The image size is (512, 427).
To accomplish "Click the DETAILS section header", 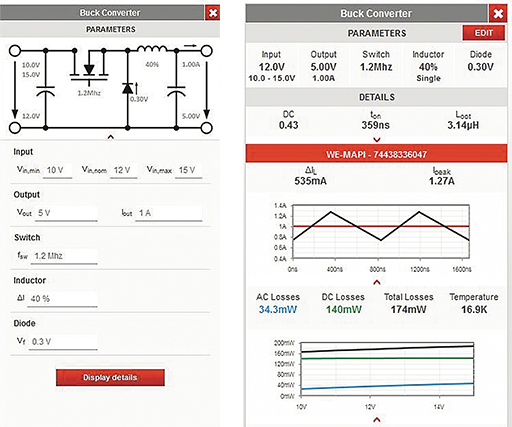I will coord(377,97).
